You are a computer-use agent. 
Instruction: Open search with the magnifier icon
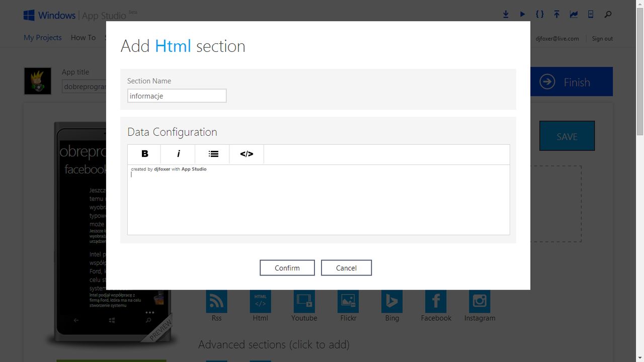coord(608,15)
